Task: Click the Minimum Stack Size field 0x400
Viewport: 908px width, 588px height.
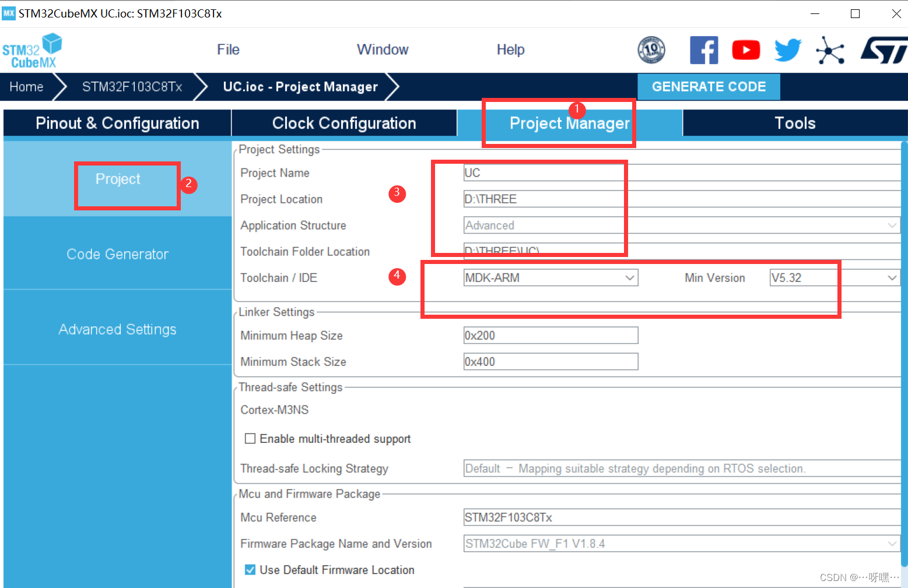Action: click(551, 361)
